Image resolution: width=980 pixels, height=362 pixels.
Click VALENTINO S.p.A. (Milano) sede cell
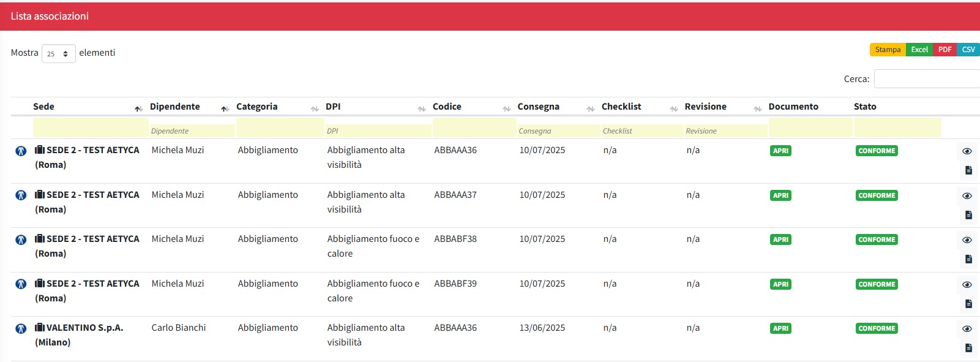point(79,335)
